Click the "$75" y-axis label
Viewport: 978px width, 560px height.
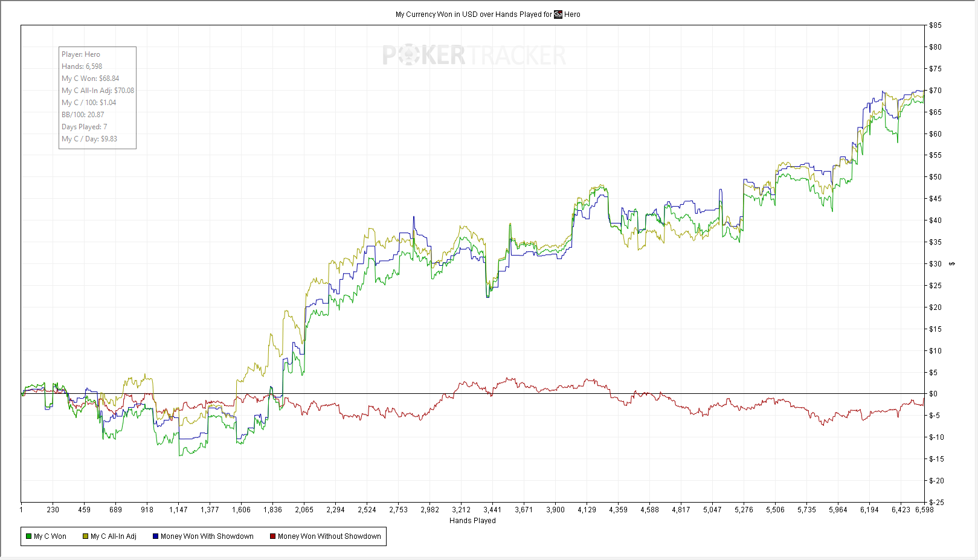(935, 69)
